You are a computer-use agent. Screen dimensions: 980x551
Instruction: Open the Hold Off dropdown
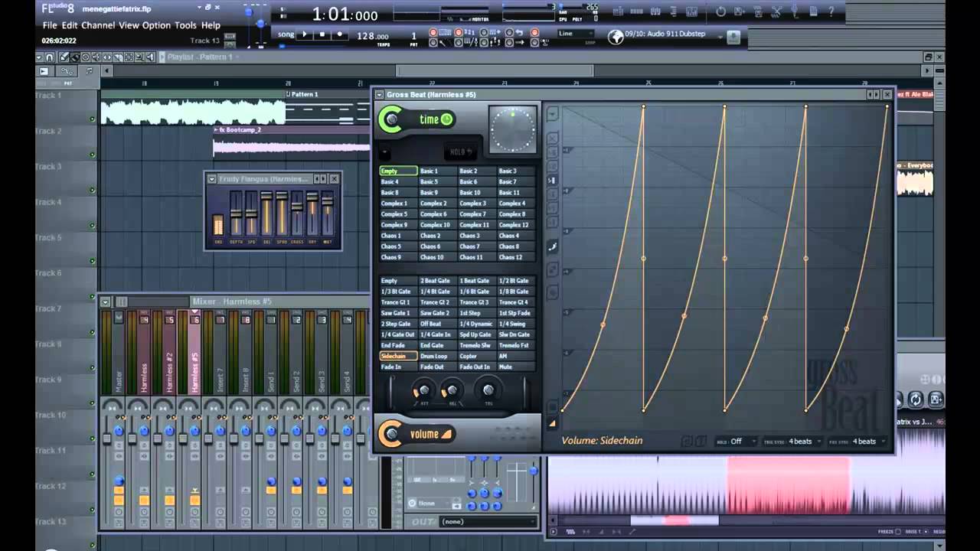click(736, 442)
